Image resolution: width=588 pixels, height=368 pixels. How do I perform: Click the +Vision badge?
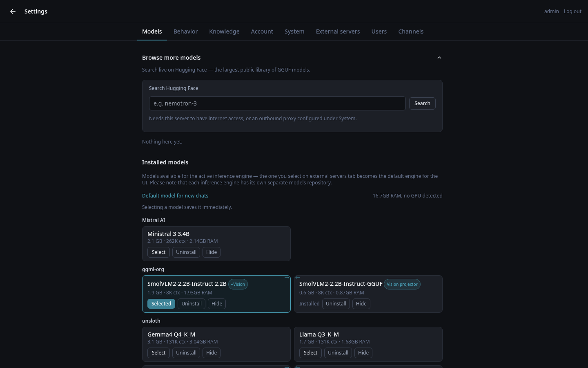pos(238,284)
